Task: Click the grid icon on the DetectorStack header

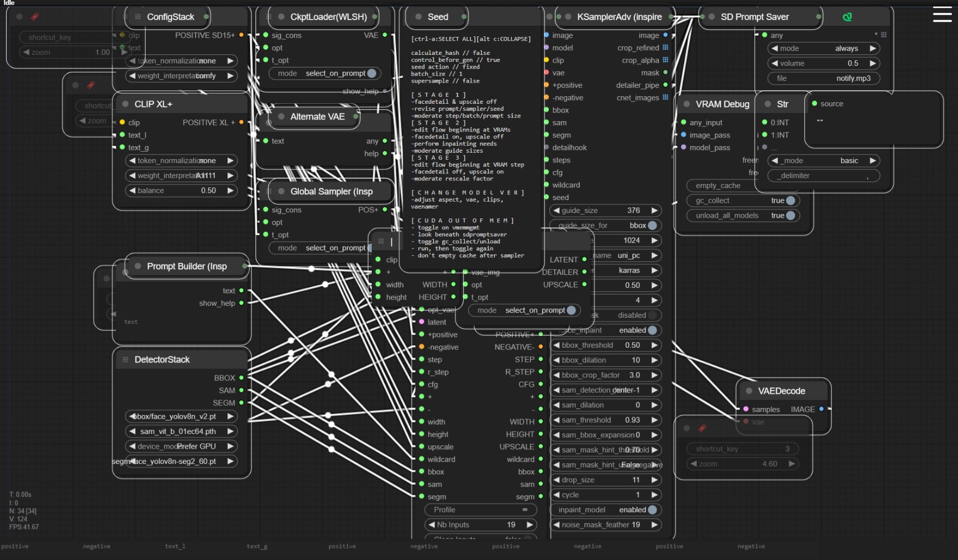Action: coord(126,360)
